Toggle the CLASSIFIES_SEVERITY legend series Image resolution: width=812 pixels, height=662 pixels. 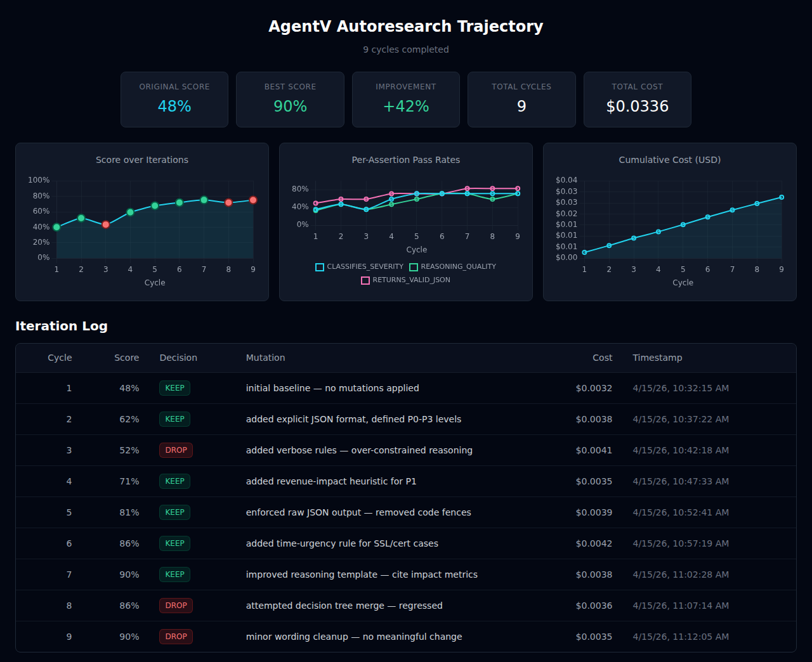click(360, 267)
